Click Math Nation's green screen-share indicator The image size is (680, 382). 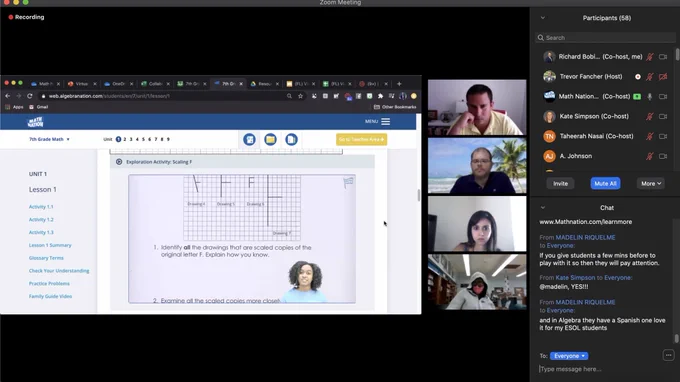637,97
